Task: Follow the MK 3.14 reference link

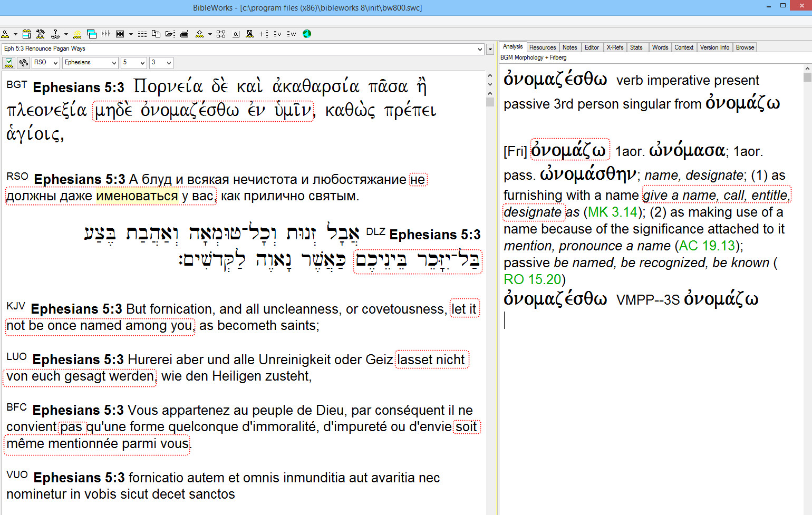Action: pos(613,212)
